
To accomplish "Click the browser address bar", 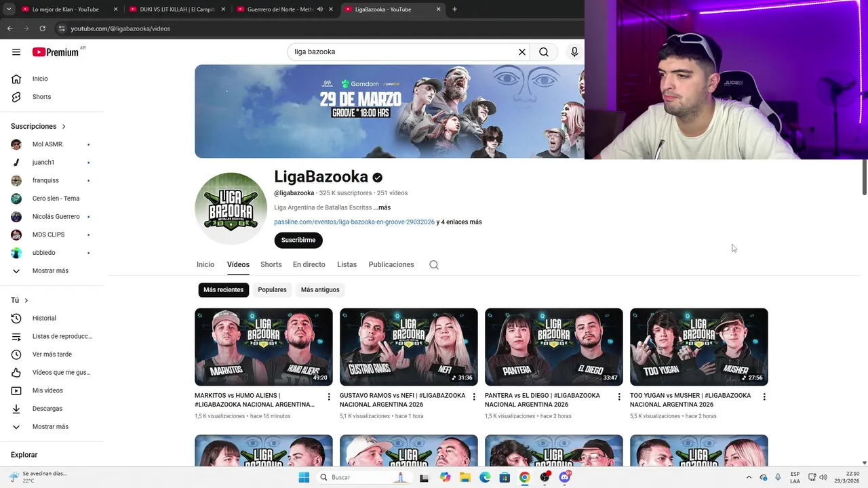I will click(319, 28).
